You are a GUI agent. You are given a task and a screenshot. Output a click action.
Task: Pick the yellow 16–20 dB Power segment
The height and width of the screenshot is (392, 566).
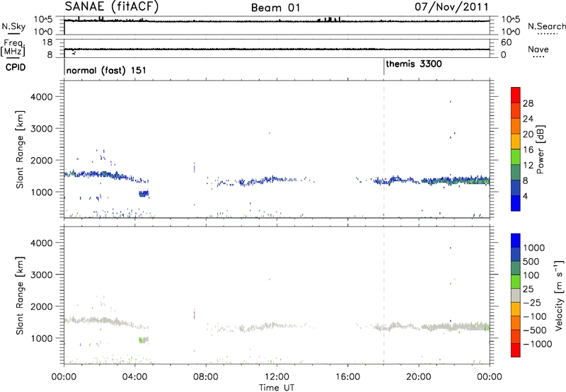click(x=516, y=142)
